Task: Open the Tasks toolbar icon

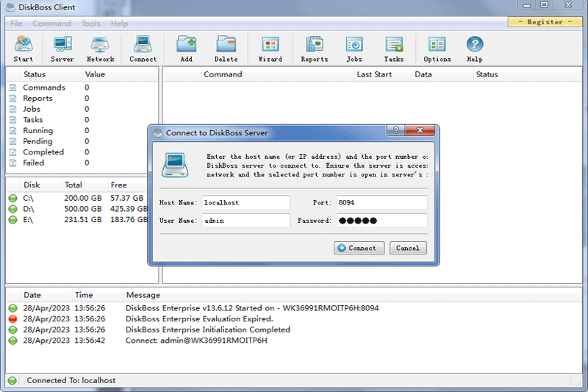Action: (394, 49)
